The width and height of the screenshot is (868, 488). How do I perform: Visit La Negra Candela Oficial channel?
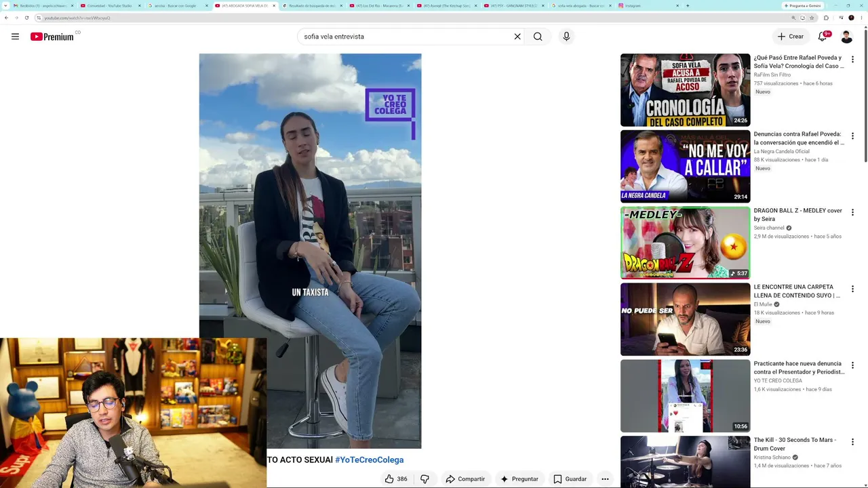click(x=781, y=151)
